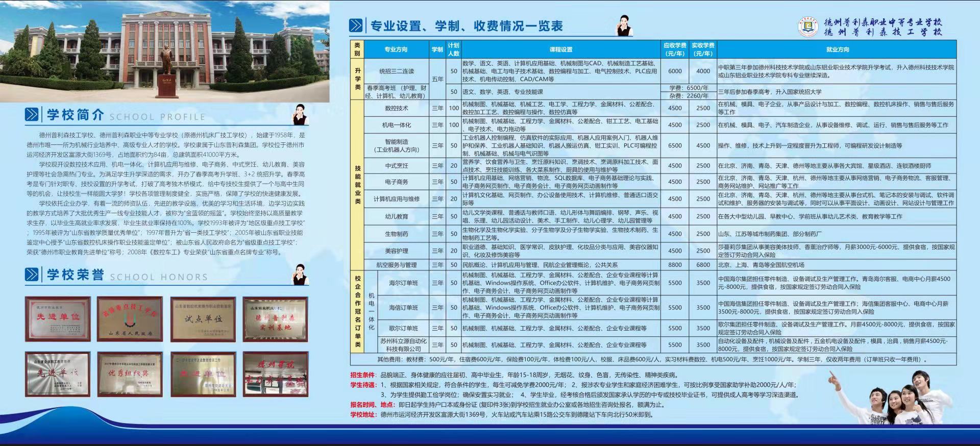Click the 计算机应用与维修 major cell

pos(397,199)
